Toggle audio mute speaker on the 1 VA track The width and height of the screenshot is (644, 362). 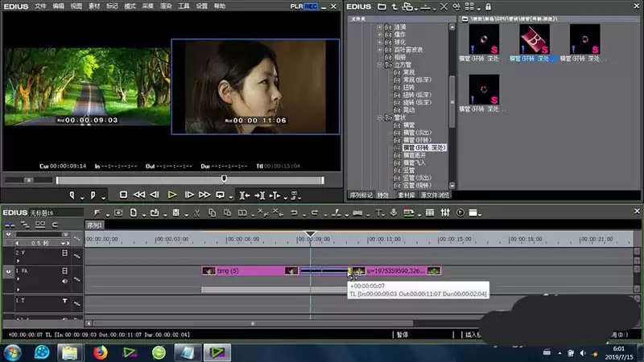(x=64, y=281)
